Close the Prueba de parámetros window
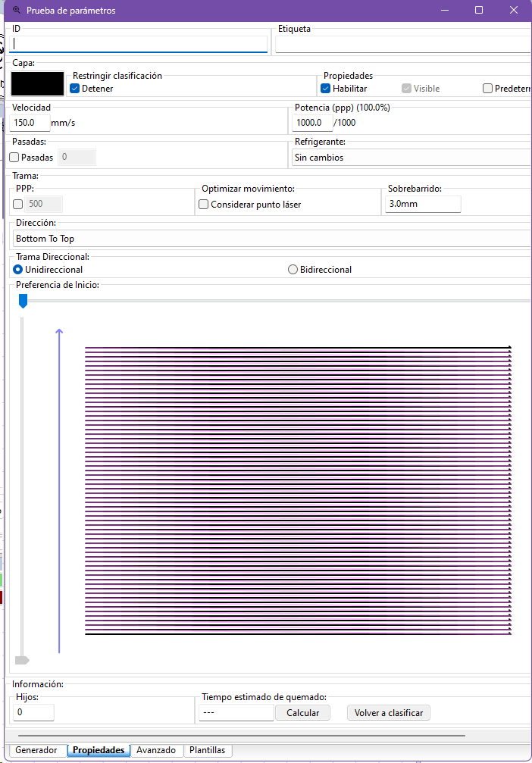The height and width of the screenshot is (763, 532). coord(514,10)
